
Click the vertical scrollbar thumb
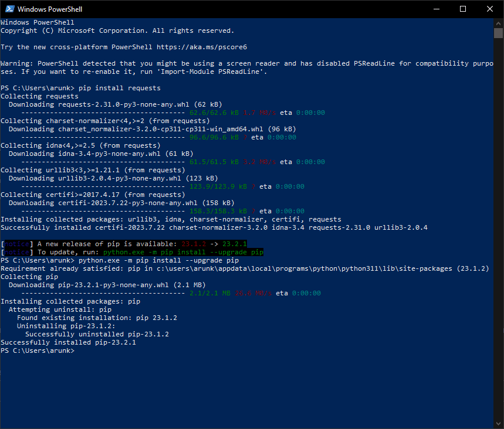[x=498, y=33]
